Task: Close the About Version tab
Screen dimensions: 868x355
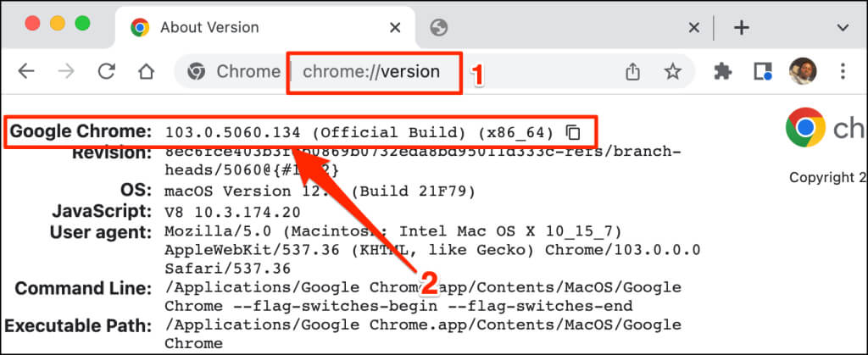Action: pyautogui.click(x=394, y=28)
